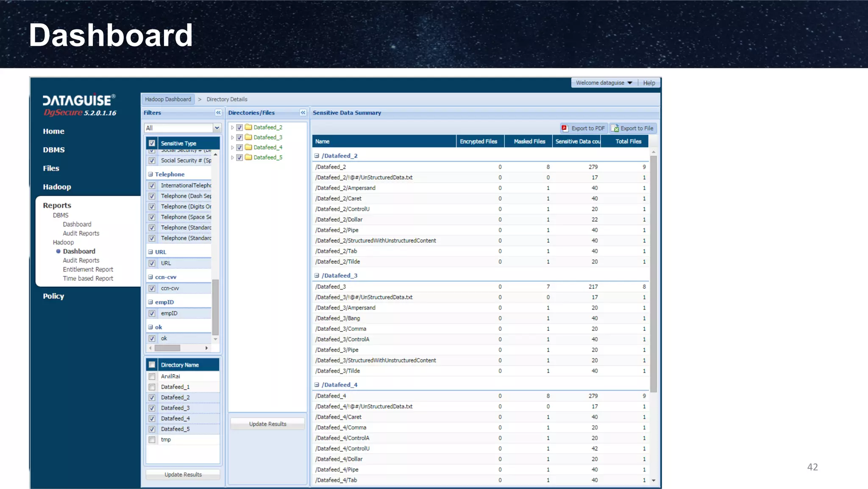
Task: Open the DBMS navigation item
Action: click(x=54, y=150)
